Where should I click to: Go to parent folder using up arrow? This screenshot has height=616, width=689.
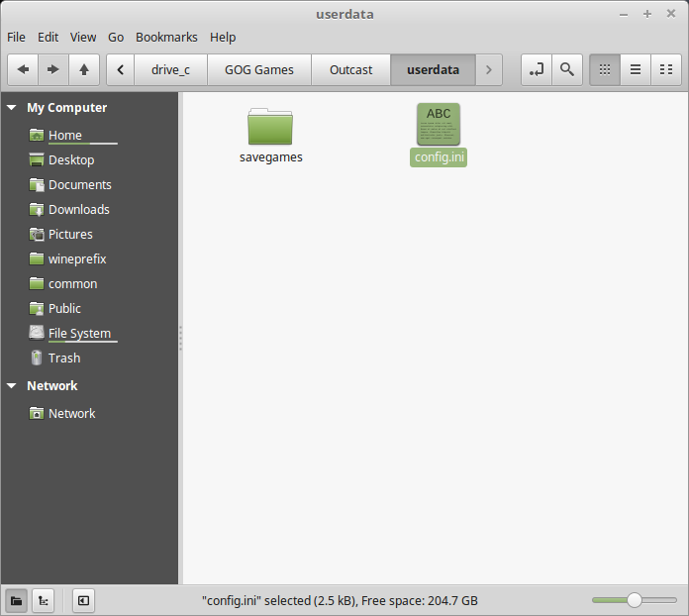(x=84, y=69)
